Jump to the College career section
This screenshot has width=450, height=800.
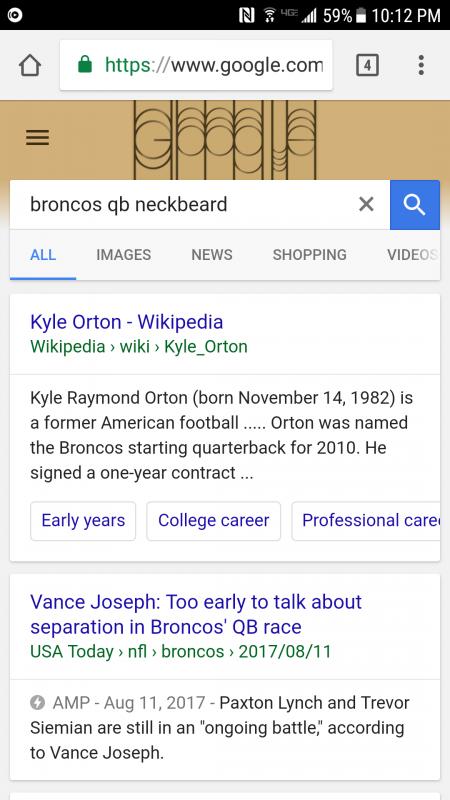[x=214, y=521]
